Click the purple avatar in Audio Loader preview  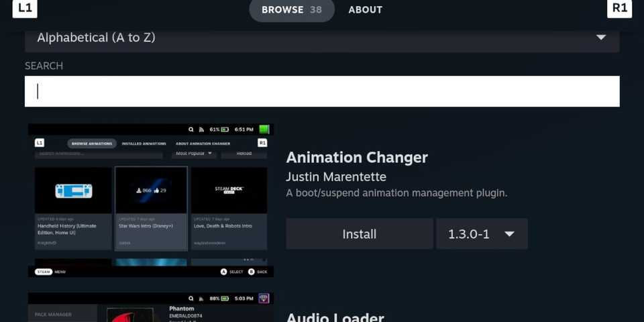click(264, 298)
